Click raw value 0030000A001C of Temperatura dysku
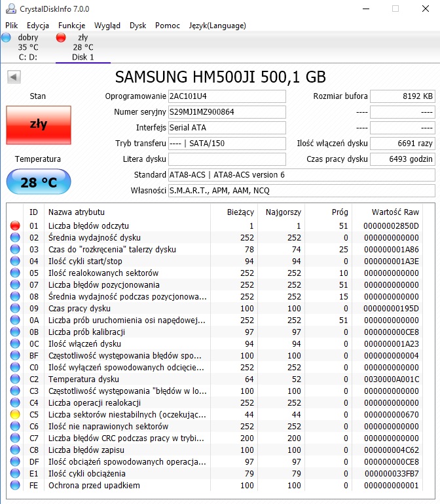Image resolution: width=440 pixels, height=504 pixels. (392, 379)
